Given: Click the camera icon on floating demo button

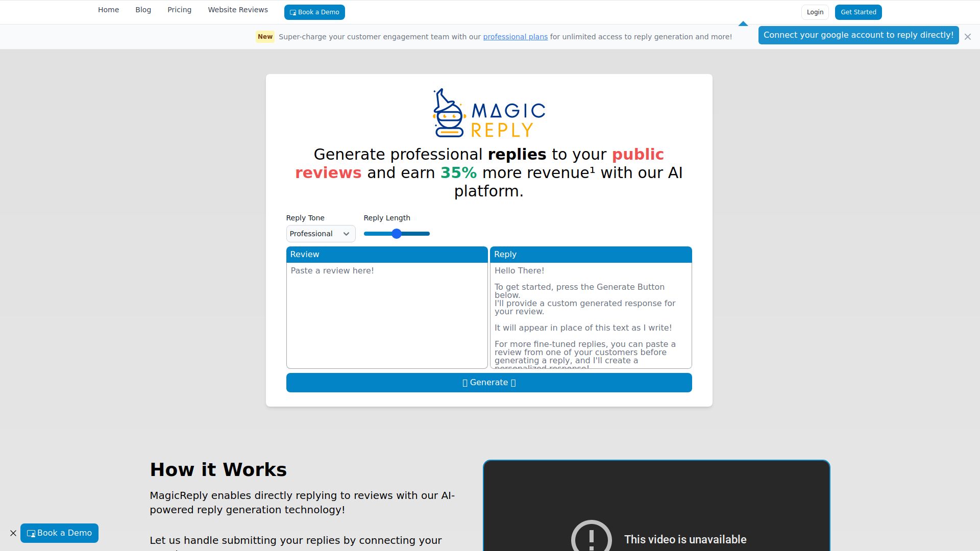Looking at the screenshot, I should pyautogui.click(x=32, y=533).
